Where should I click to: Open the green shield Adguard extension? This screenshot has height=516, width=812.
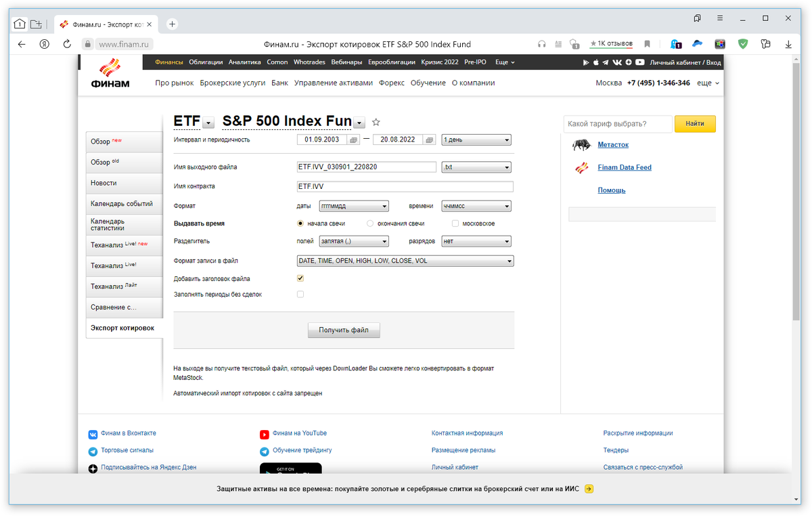743,44
